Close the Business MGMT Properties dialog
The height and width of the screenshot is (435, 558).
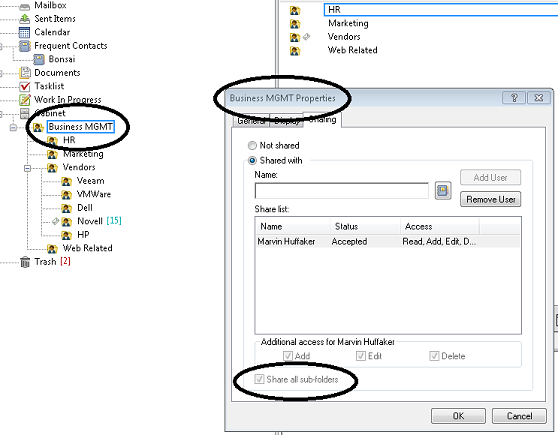[538, 98]
